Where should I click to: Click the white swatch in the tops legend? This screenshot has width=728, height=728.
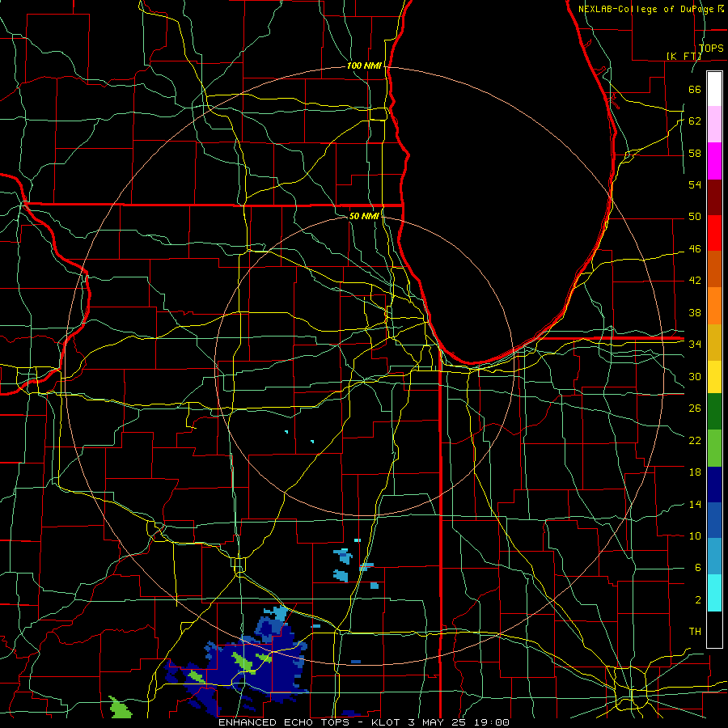[x=714, y=89]
